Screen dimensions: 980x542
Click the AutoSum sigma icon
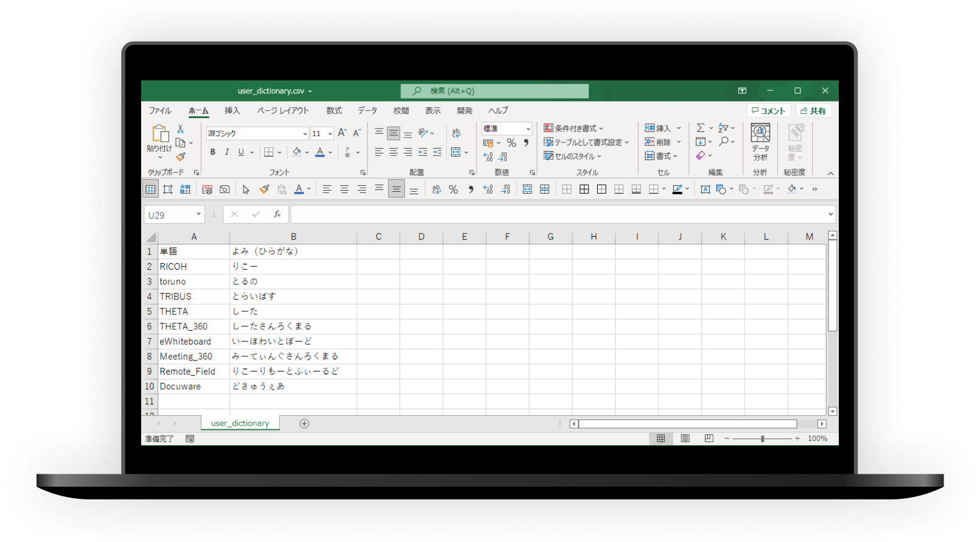click(701, 128)
